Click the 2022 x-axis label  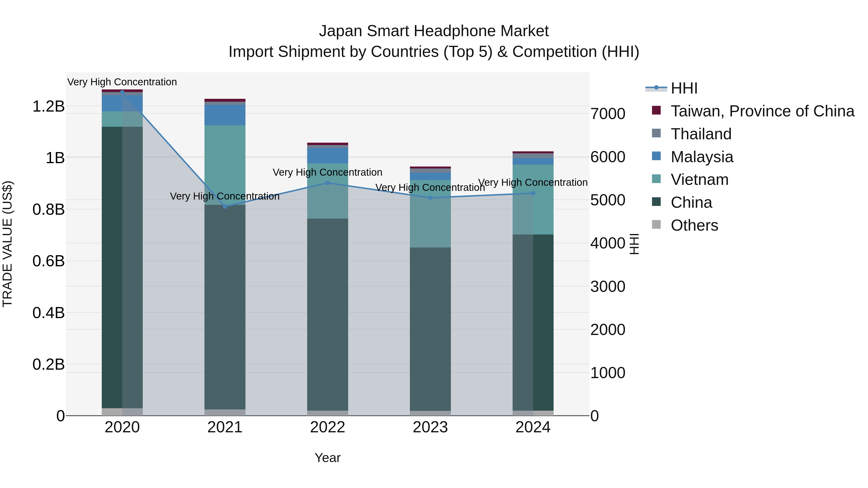(328, 427)
